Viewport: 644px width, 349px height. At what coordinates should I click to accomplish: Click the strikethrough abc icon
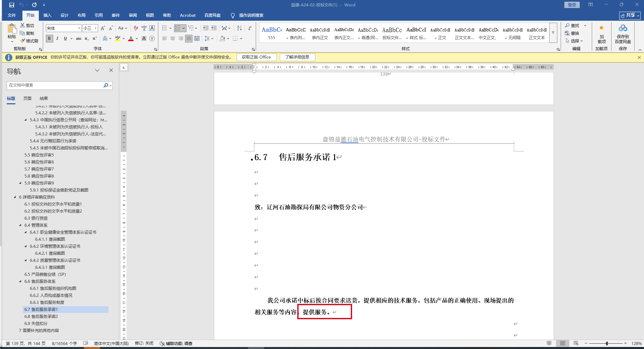point(79,38)
